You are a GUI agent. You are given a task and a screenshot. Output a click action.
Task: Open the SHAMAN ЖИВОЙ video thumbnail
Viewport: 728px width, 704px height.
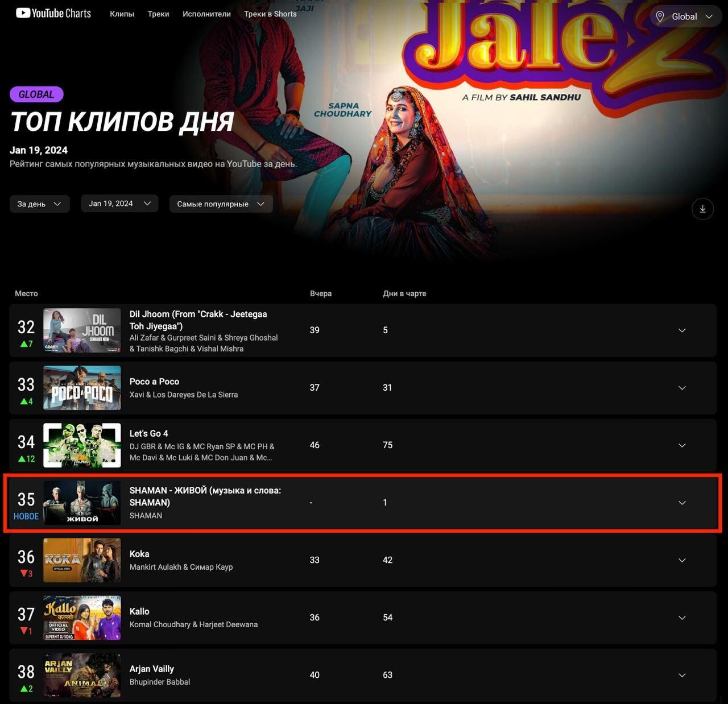pyautogui.click(x=82, y=503)
